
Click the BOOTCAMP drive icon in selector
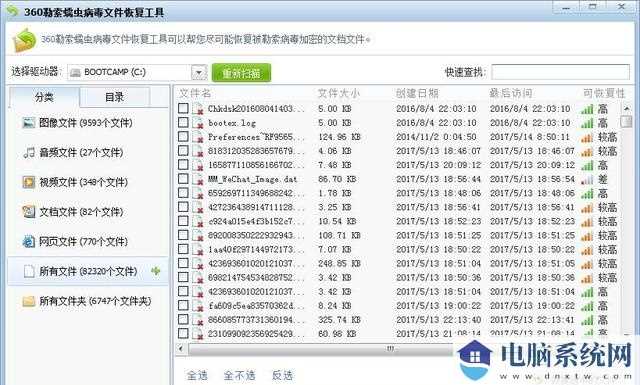coord(75,73)
